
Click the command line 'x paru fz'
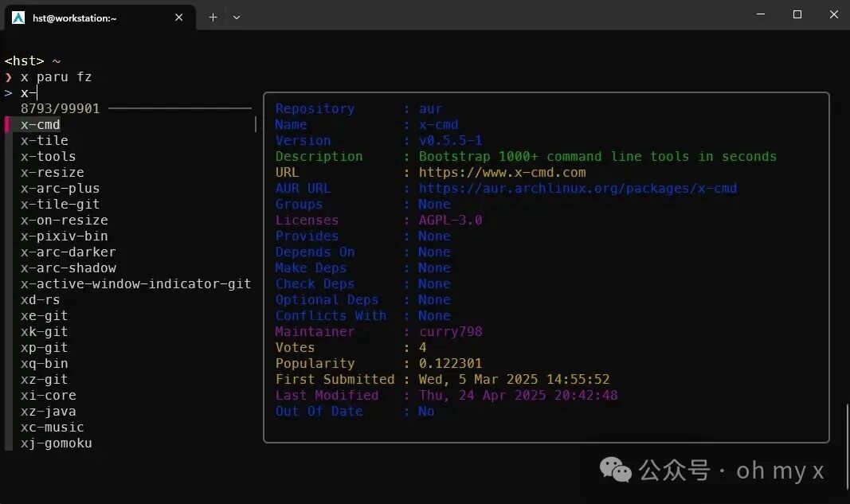point(56,77)
